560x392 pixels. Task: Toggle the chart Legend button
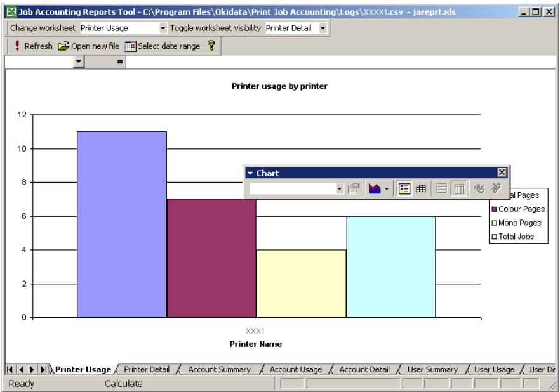pos(404,188)
